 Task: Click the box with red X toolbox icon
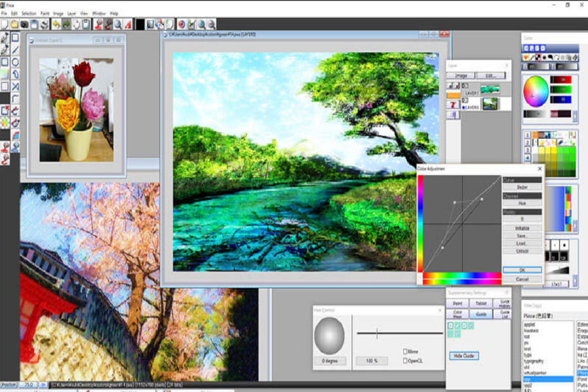coord(5,110)
